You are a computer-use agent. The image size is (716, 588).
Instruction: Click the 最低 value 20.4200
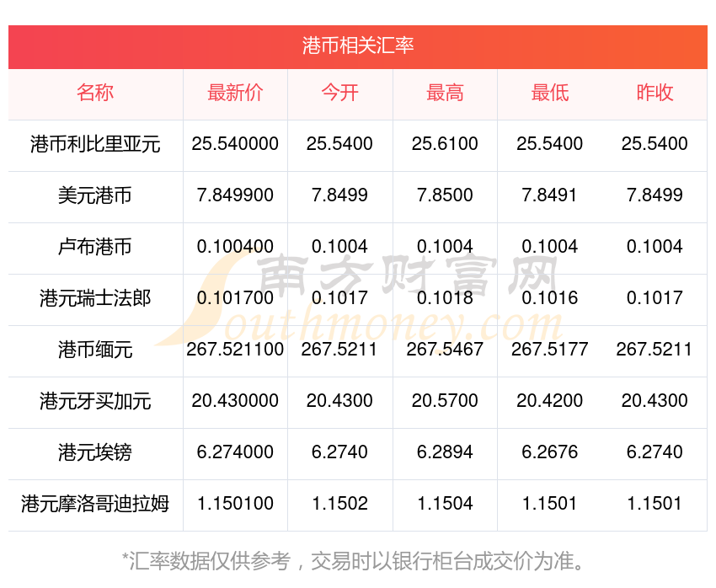[x=550, y=401]
